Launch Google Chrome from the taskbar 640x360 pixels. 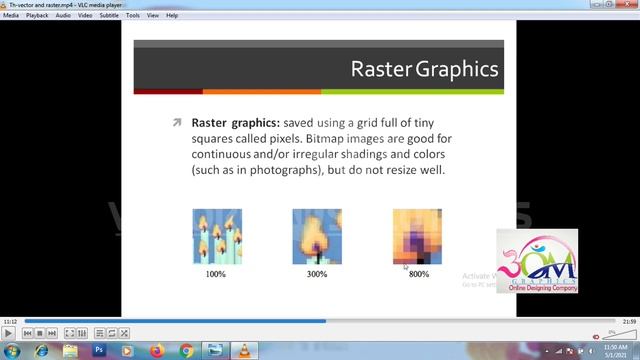[186, 351]
